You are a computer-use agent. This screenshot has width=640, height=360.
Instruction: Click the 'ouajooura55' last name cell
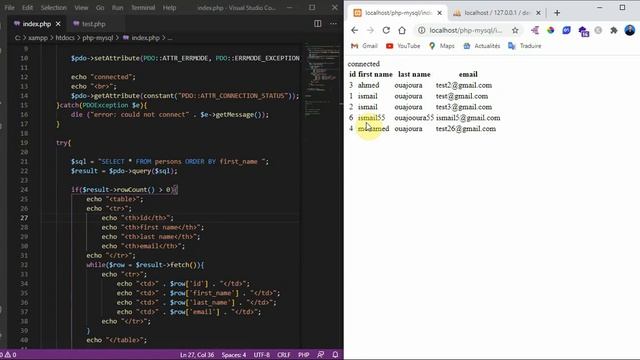click(x=414, y=118)
